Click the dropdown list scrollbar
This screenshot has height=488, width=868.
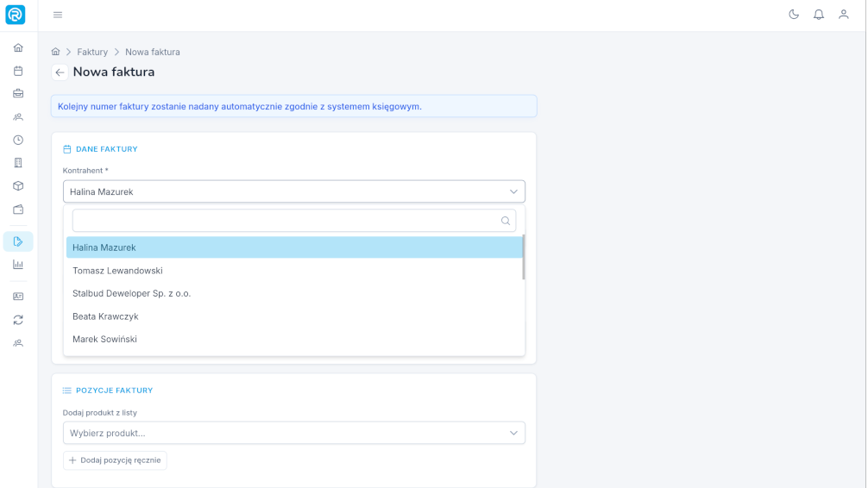click(x=523, y=257)
